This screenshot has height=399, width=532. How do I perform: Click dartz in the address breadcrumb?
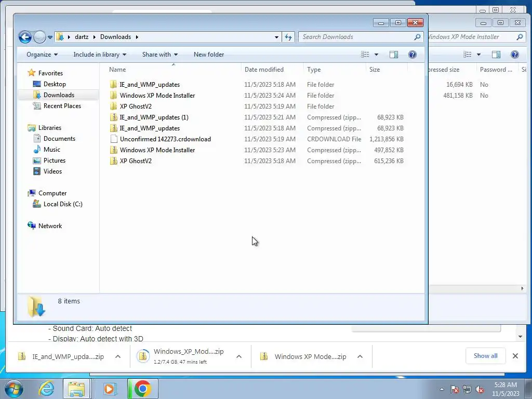pyautogui.click(x=82, y=37)
